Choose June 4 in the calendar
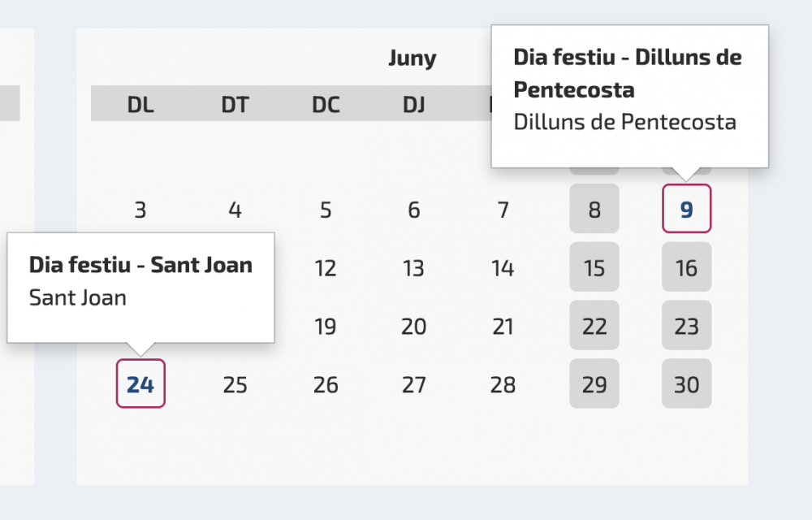The height and width of the screenshot is (520, 812). pos(235,210)
